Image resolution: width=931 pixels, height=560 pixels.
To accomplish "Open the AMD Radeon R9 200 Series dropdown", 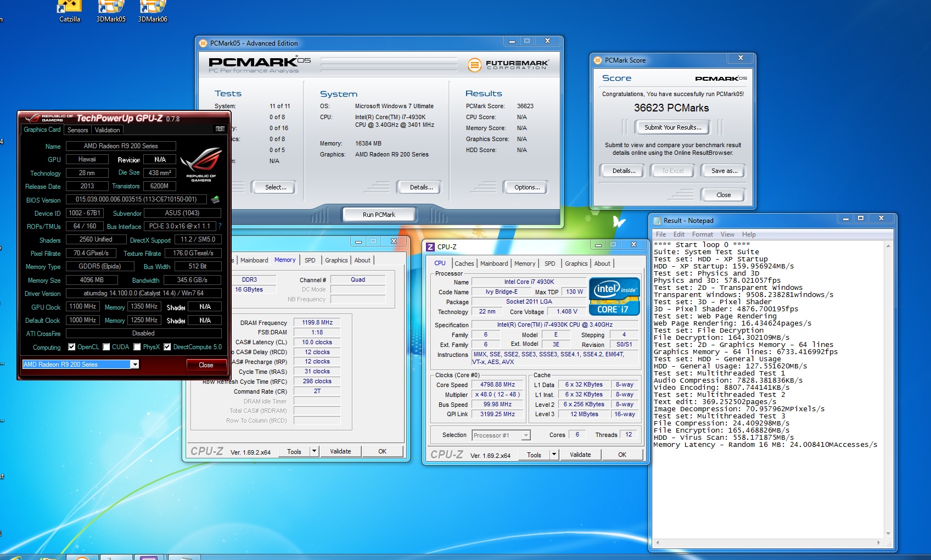I will (134, 365).
